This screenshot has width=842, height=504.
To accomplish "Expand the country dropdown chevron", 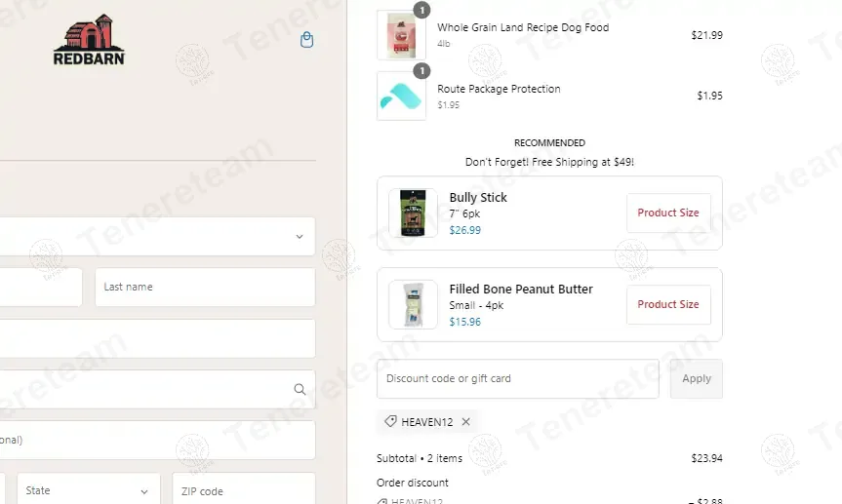I will (300, 237).
